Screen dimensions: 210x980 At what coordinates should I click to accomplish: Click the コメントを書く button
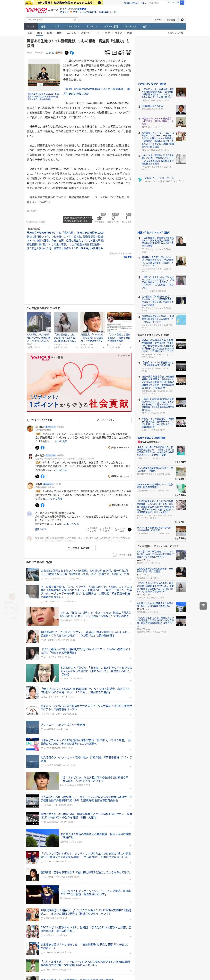coord(105,420)
